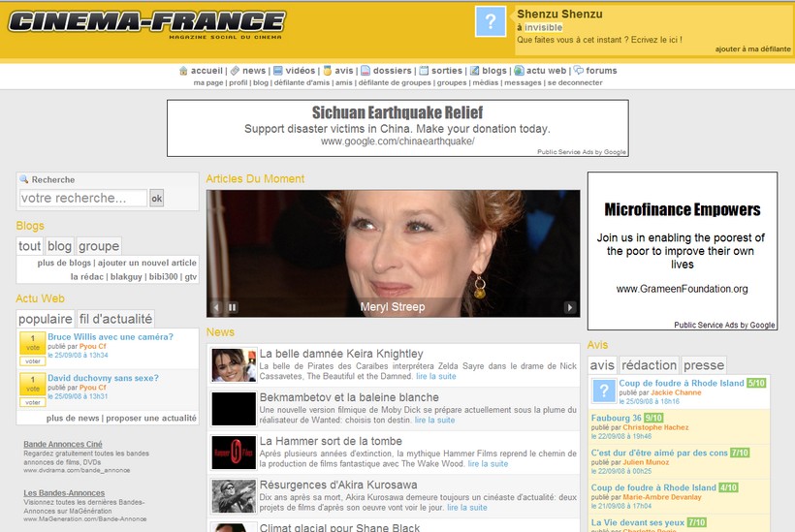This screenshot has width=795, height=532.
Task: Switch to the 'fil d'actualité' tab
Action: (115, 319)
